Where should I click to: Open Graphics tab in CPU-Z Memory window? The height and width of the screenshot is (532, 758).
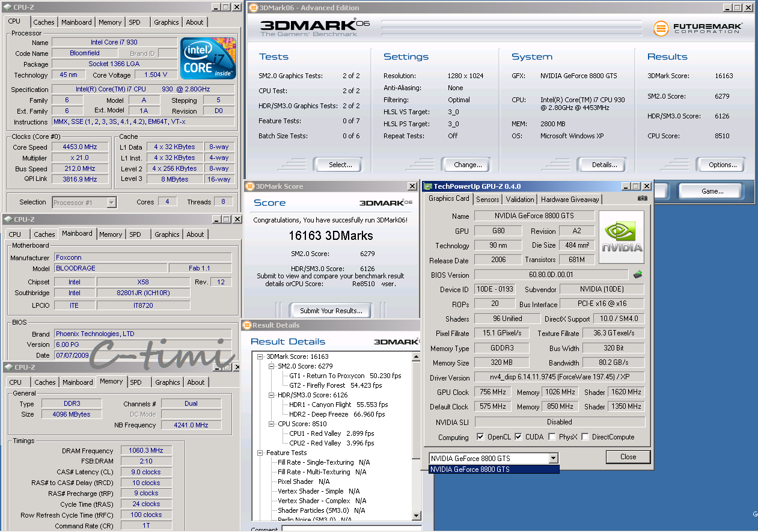coord(167,382)
